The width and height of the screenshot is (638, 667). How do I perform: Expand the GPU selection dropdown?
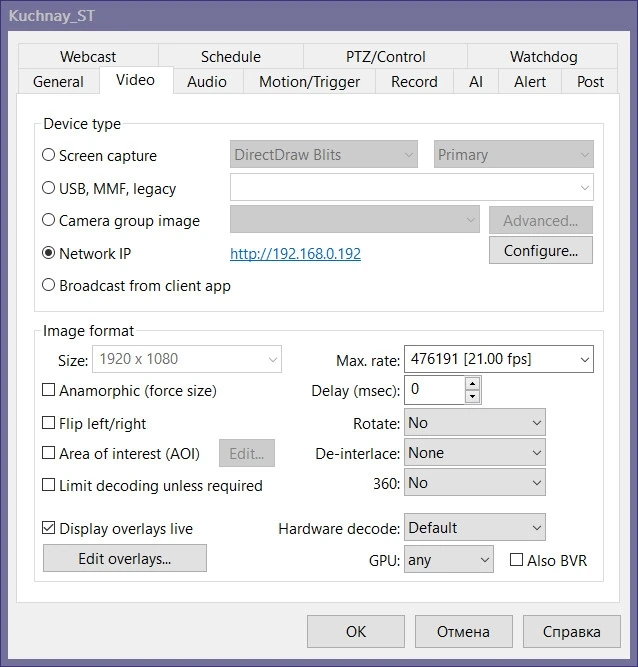pos(449,559)
